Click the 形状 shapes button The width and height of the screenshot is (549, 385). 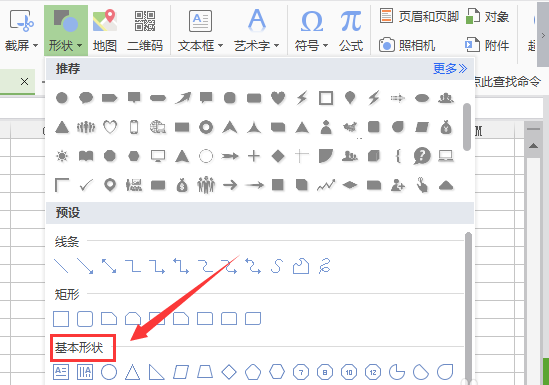click(65, 30)
